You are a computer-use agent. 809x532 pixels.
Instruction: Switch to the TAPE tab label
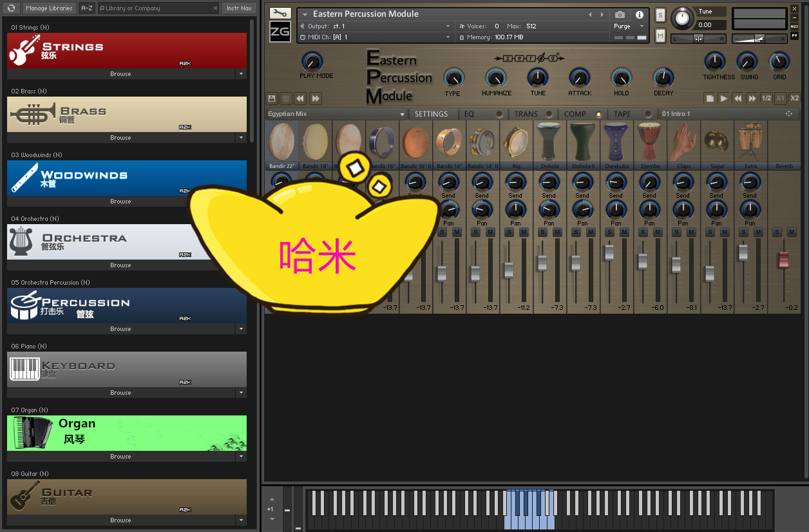click(622, 114)
